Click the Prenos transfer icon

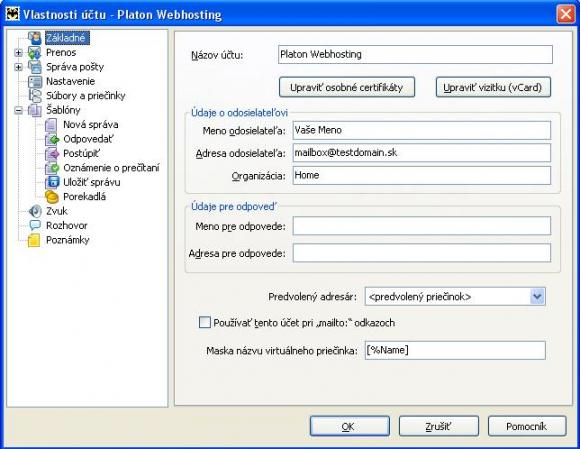point(35,53)
